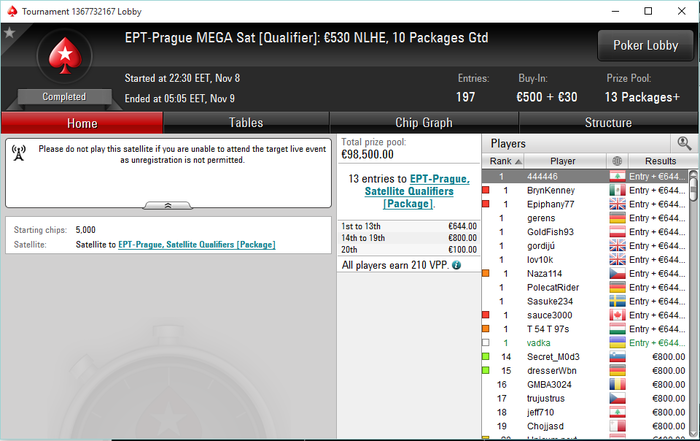Viewport: 700px width, 441px height.
Task: Sort list by the Results column header
Action: [662, 161]
